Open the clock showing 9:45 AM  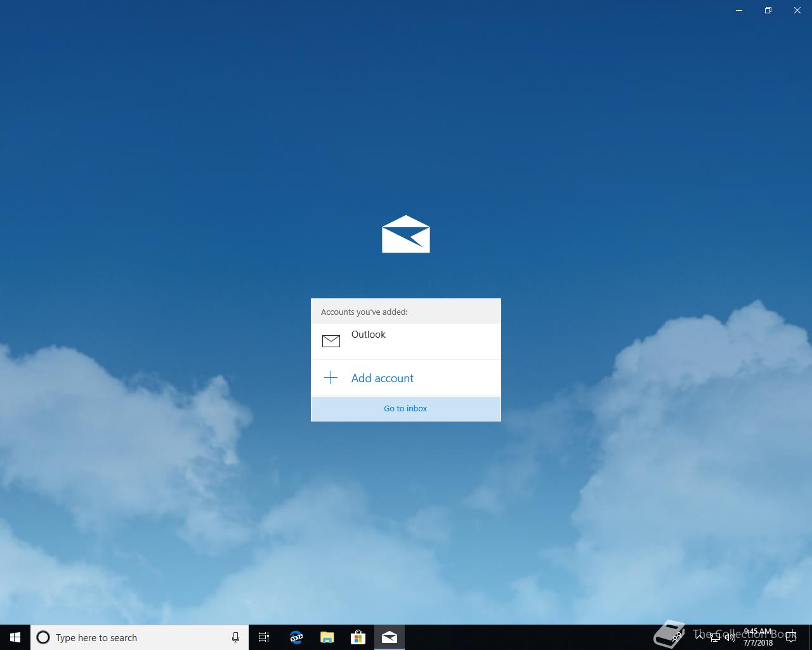(758, 637)
